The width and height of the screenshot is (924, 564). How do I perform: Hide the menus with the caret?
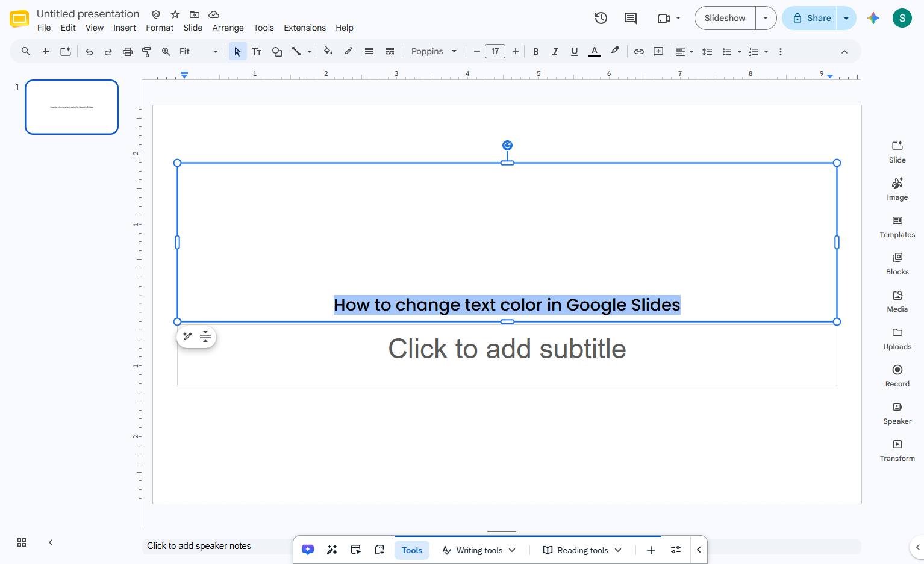coord(844,52)
